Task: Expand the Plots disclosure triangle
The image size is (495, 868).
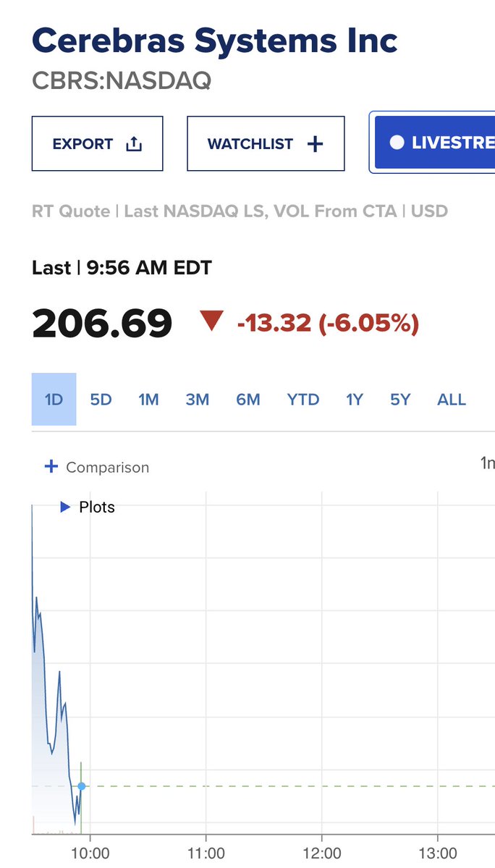Action: pyautogui.click(x=65, y=507)
